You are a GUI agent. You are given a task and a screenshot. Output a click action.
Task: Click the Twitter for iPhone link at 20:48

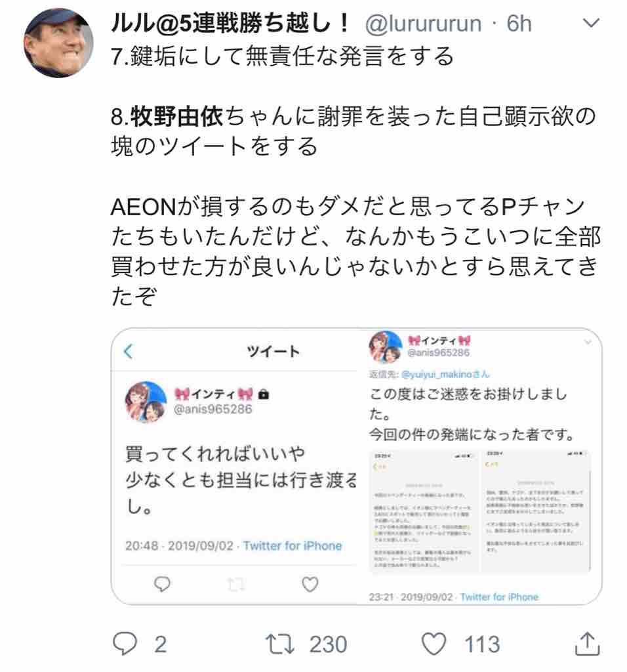293,545
